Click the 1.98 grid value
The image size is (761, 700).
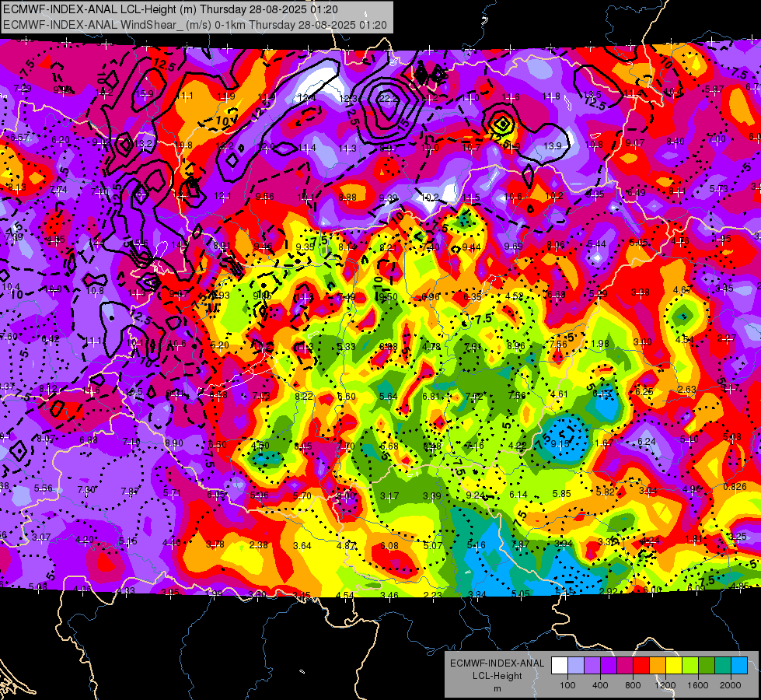600,344
